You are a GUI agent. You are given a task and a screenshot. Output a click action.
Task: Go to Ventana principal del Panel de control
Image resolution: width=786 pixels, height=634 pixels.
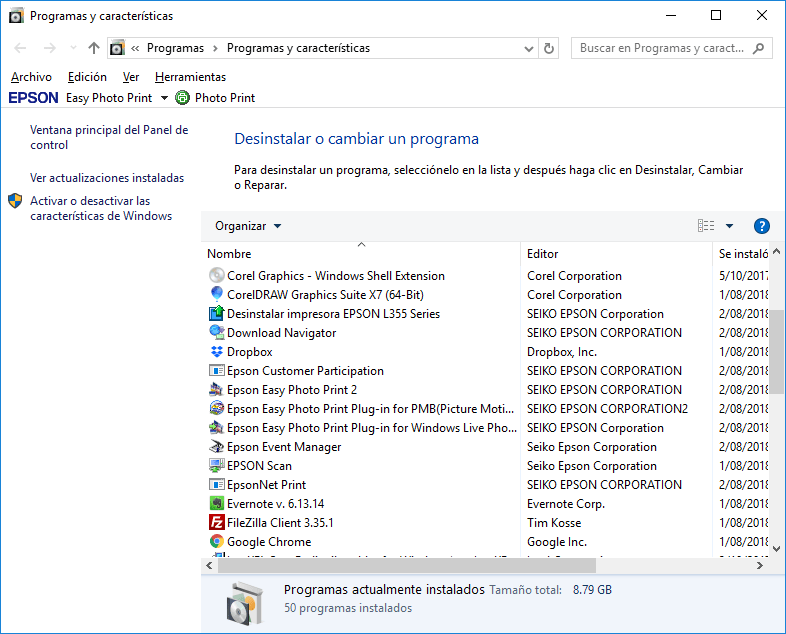point(109,137)
